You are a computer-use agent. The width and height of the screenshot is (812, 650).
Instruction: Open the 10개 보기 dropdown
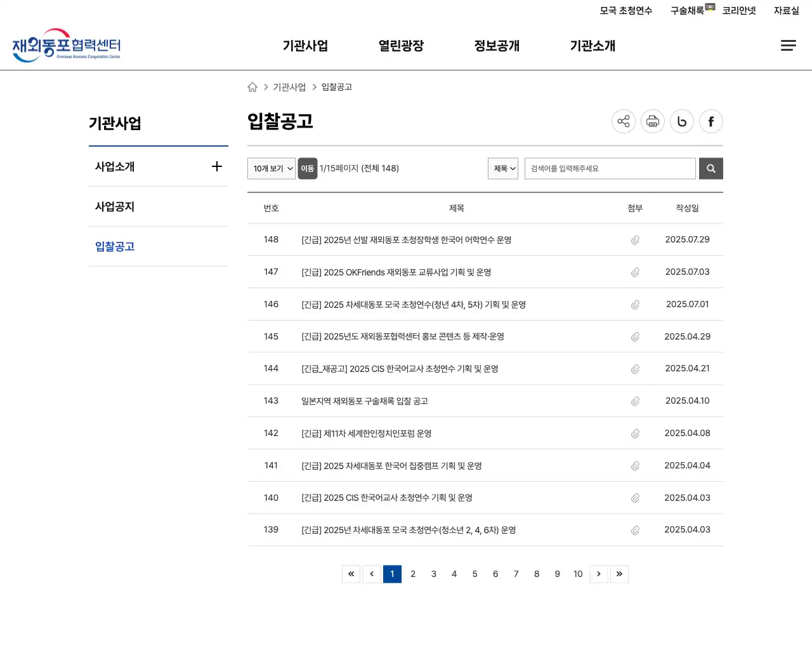pos(272,168)
